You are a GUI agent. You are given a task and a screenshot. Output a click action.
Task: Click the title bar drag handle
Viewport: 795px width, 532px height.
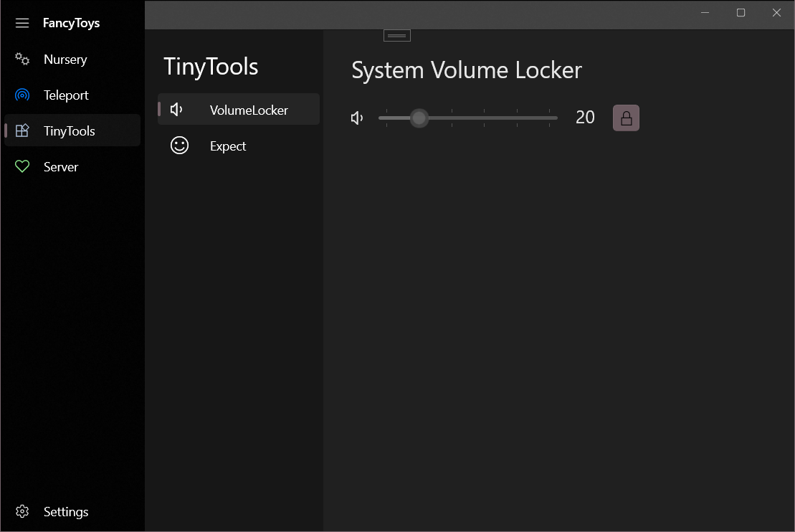click(x=396, y=34)
